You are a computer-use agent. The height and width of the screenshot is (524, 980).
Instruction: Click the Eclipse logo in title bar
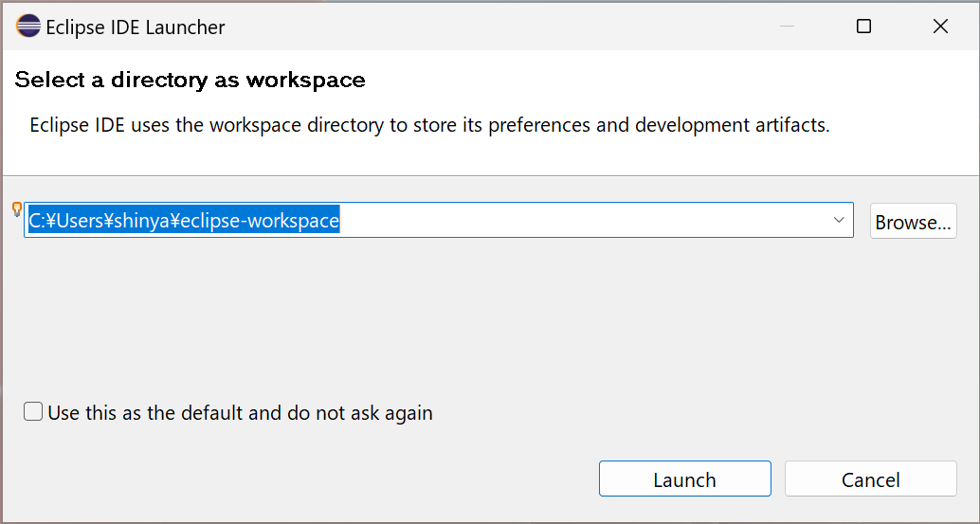pos(28,27)
